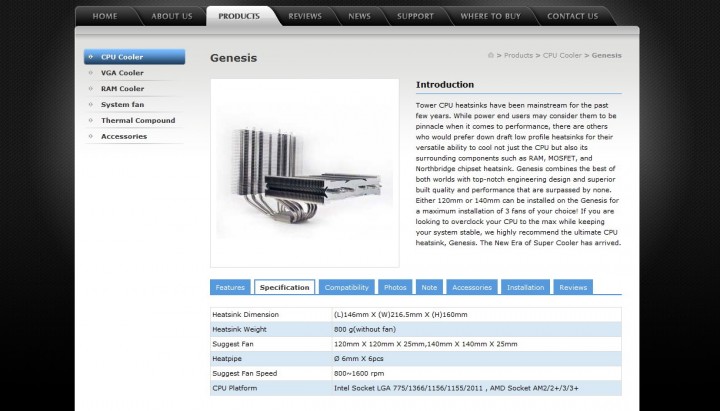This screenshot has width=720, height=411.
Task: Open the ABOUT US navigation tab
Action: pyautogui.click(x=172, y=16)
